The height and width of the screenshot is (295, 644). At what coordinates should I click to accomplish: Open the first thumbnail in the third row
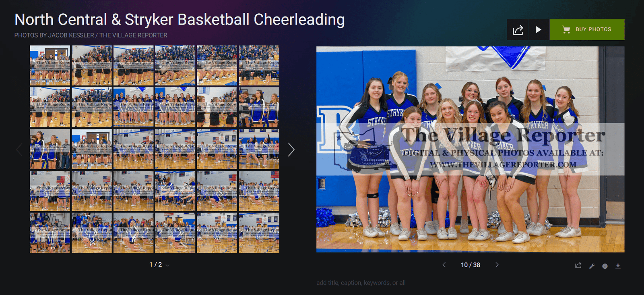[x=50, y=149]
